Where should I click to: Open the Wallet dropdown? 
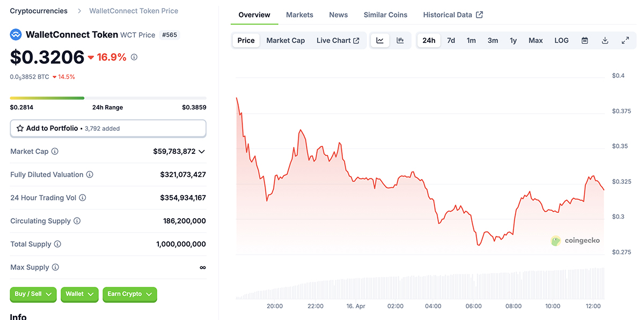(79, 294)
